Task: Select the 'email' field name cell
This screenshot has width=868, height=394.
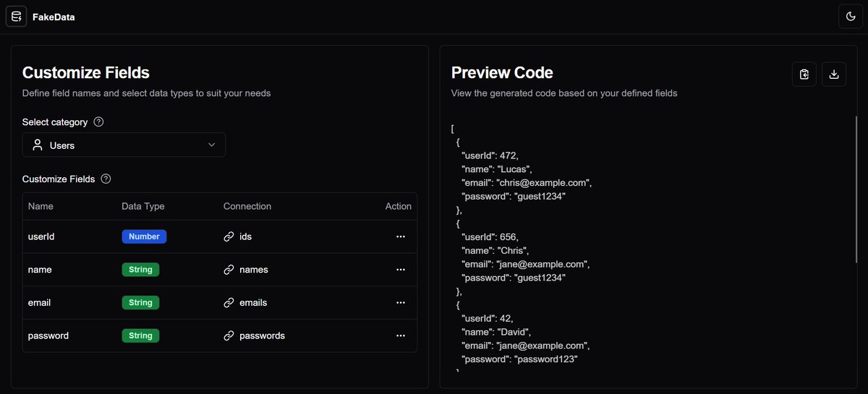Action: point(39,303)
